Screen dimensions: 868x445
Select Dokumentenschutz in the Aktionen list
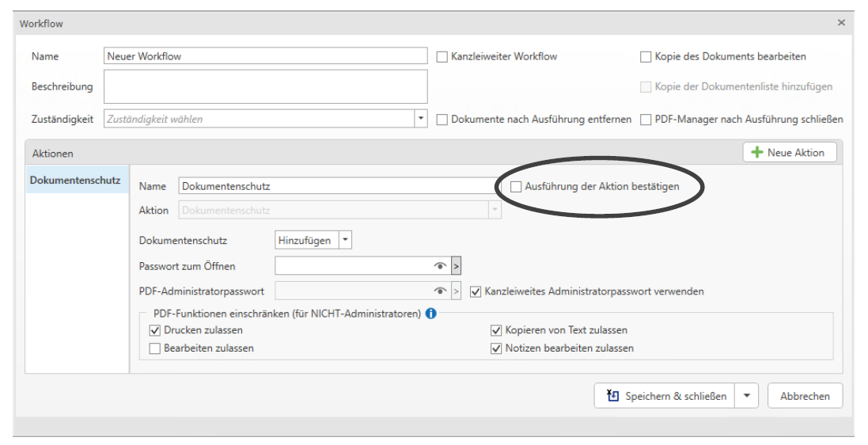pyautogui.click(x=75, y=181)
